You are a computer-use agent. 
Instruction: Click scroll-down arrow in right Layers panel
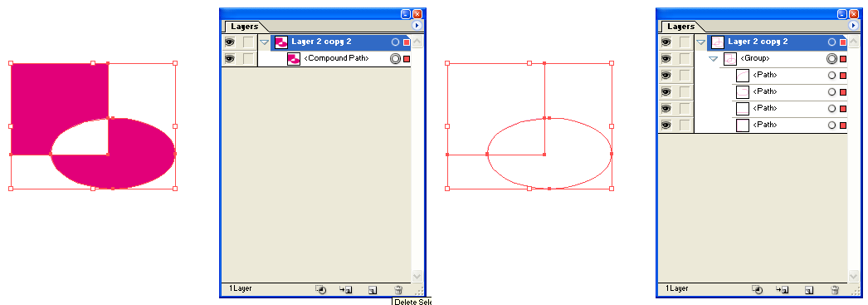pos(854,276)
